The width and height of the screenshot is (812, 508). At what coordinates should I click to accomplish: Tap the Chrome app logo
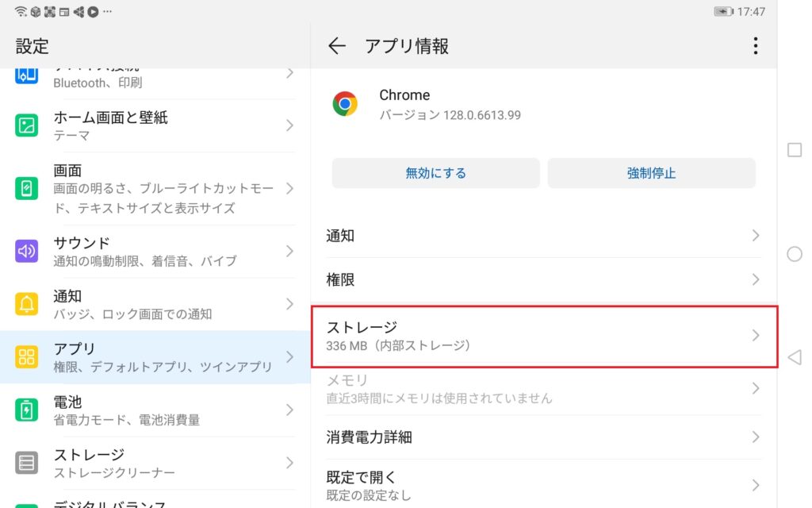click(345, 104)
